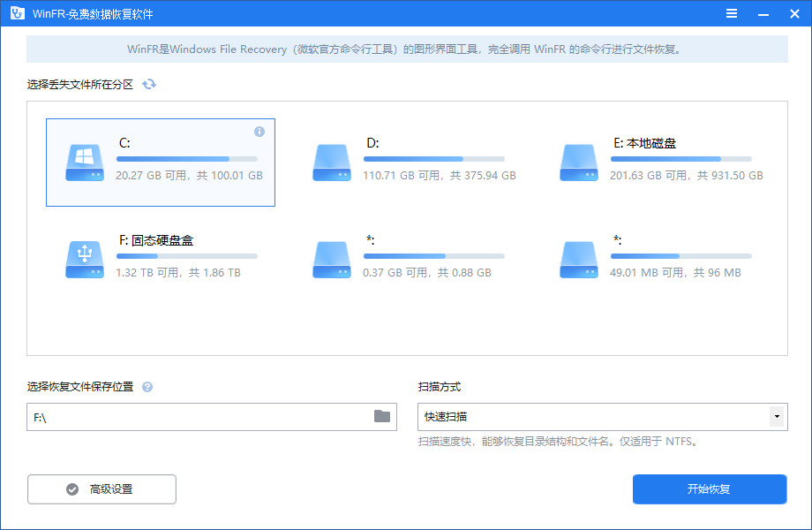The height and width of the screenshot is (530, 812).
Task: Select text 201.63 GB 可用, 共 931.50 GB
Action: tap(686, 176)
